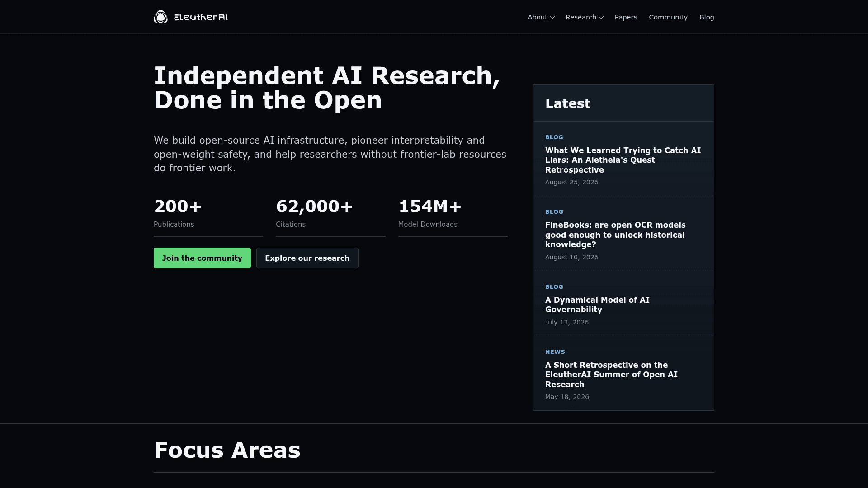The image size is (868, 488).
Task: Go to the Community page
Action: tap(668, 17)
